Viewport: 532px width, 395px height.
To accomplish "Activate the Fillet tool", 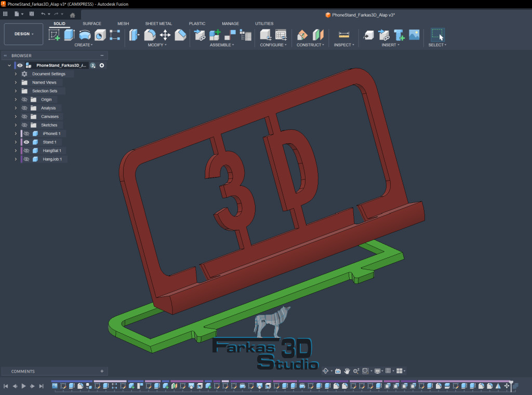I will (x=150, y=35).
